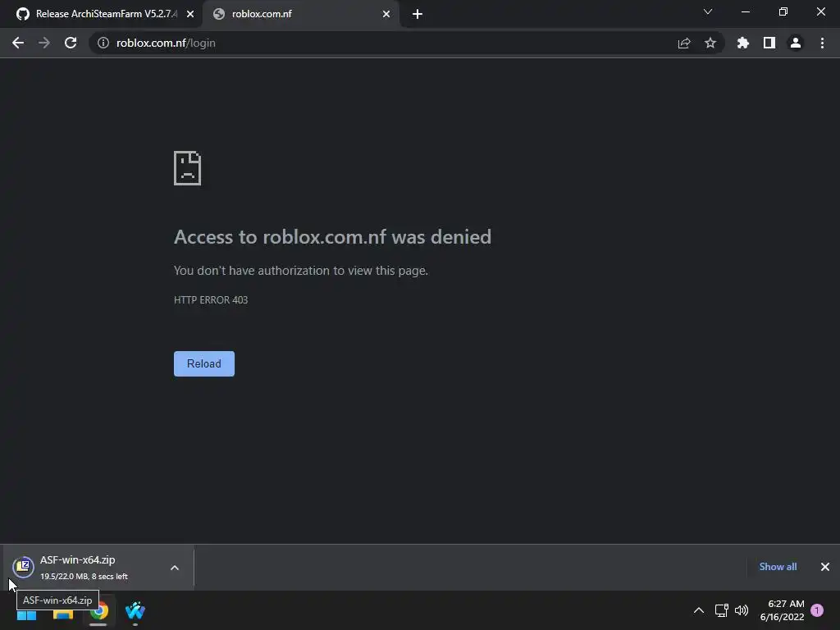The height and width of the screenshot is (630, 840).
Task: Open the Extensions puzzle icon
Action: click(743, 43)
